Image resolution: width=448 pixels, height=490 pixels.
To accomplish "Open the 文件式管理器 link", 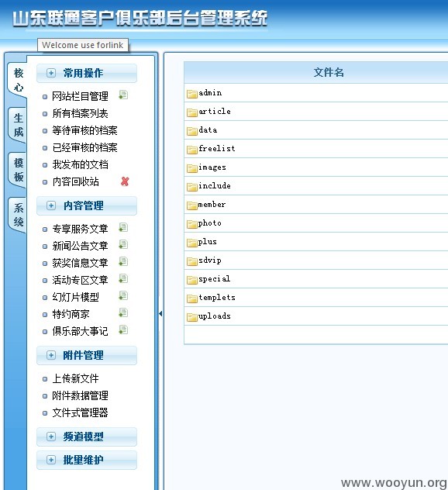I will click(81, 412).
